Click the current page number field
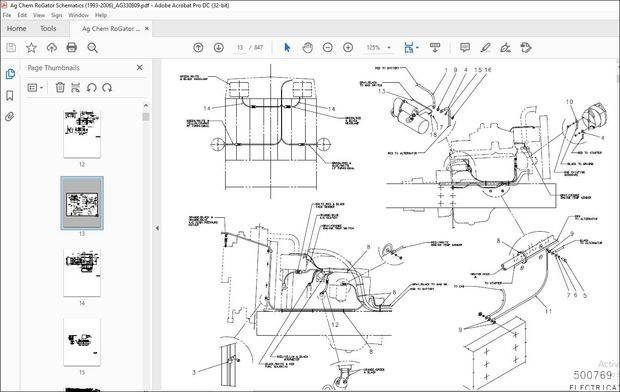620x392 pixels. click(x=240, y=47)
